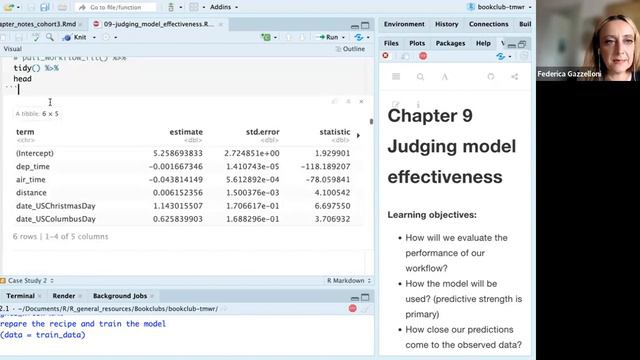Screen dimensions: 640x360
Task: Select the 09-judging_model_effectiveness tab
Action: click(158, 24)
